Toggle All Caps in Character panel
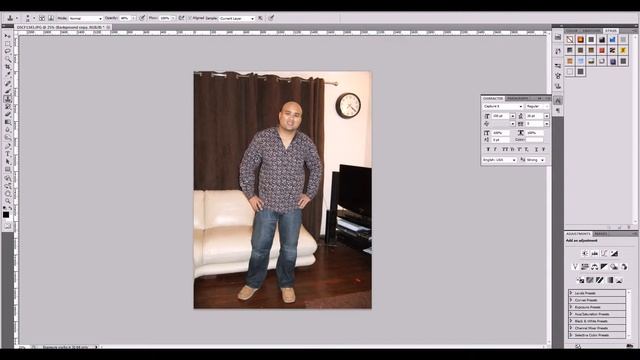 [505, 149]
